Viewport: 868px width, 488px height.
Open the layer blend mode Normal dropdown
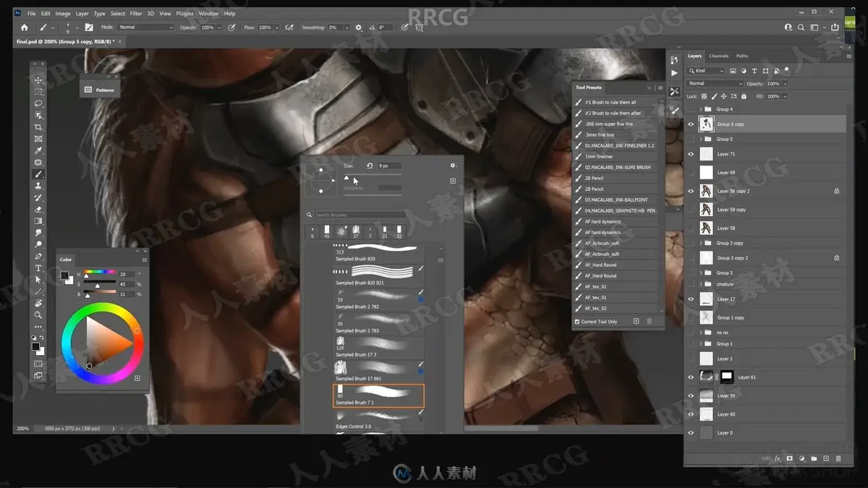(x=715, y=84)
